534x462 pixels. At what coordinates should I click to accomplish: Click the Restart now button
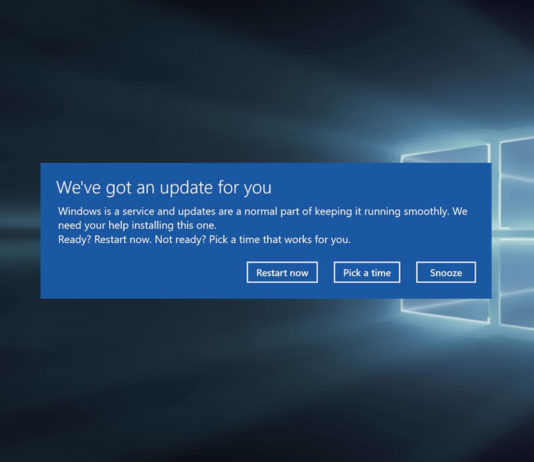click(x=282, y=272)
